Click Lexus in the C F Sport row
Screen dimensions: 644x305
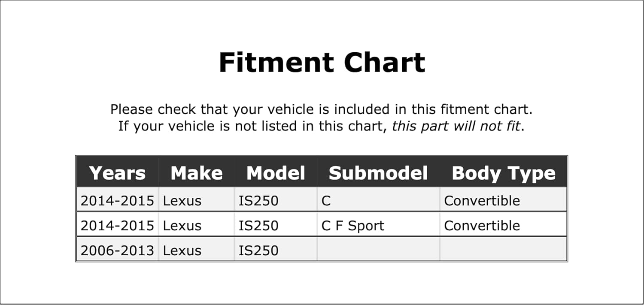point(182,226)
